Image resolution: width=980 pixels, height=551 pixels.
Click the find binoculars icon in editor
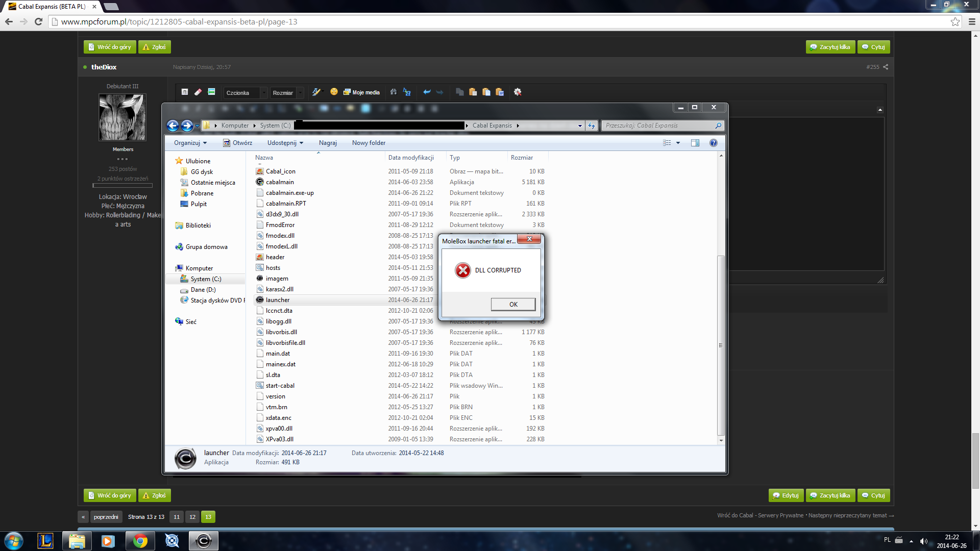click(394, 92)
